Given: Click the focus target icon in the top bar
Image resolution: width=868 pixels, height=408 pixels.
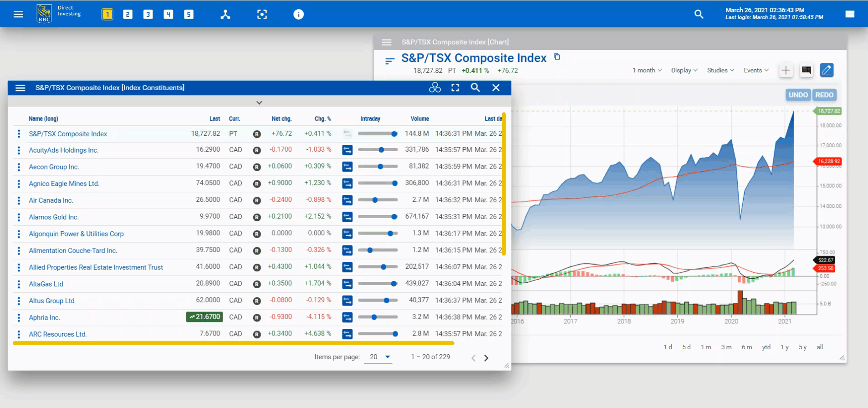Looking at the screenshot, I should [x=262, y=15].
